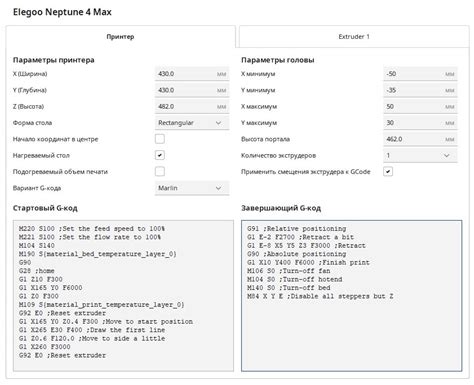Click the X (Ширина) value field
The width and height of the screenshot is (474, 385).
pyautogui.click(x=192, y=74)
